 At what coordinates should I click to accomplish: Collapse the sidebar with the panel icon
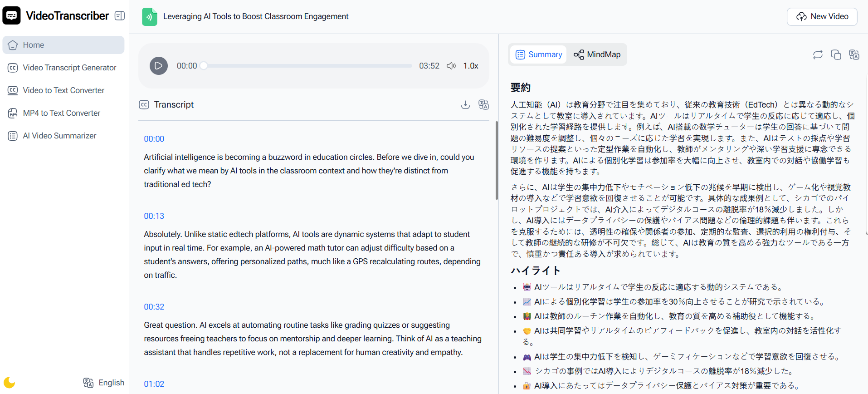coord(120,16)
